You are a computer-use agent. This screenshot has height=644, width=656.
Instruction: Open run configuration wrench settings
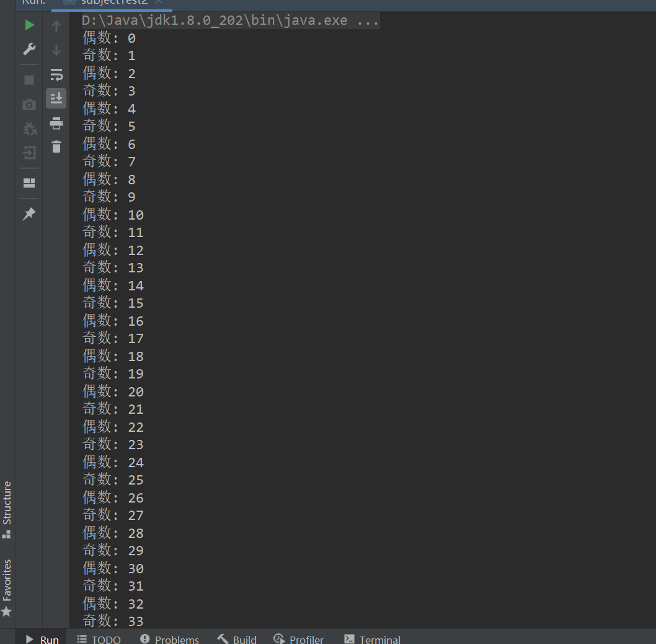click(29, 49)
